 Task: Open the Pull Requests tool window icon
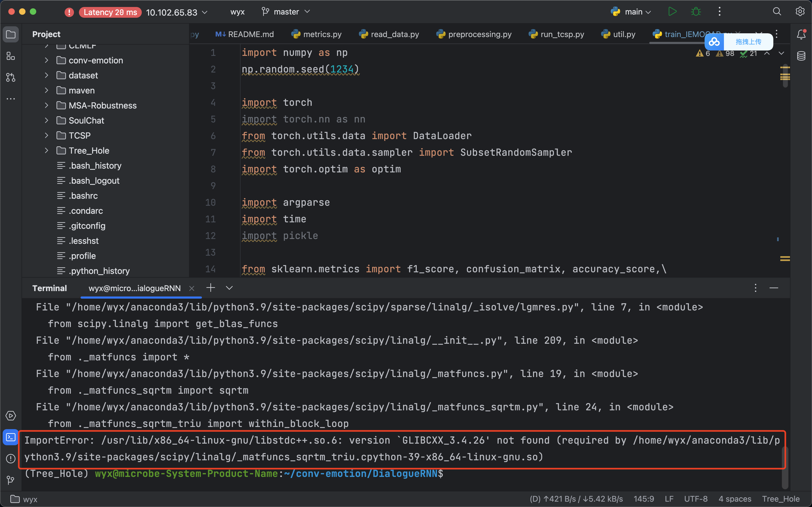11,77
